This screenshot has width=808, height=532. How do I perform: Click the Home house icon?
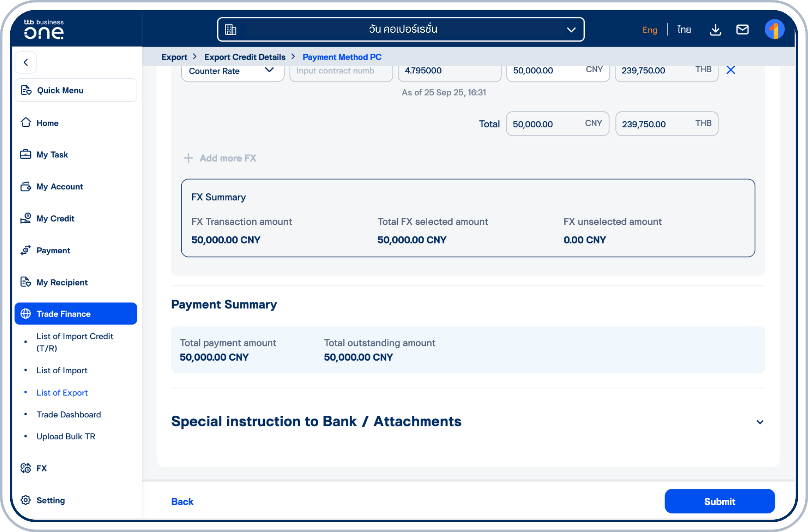26,122
